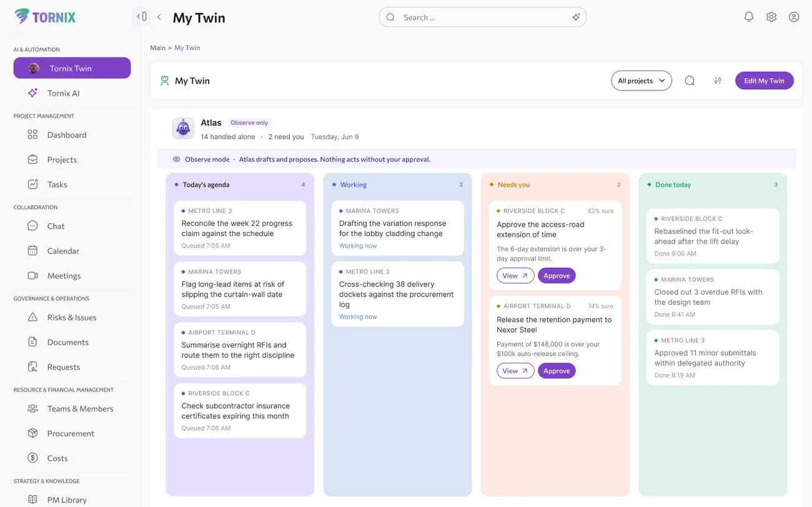Image resolution: width=812 pixels, height=507 pixels.
Task: Click the '2 need you' text
Action: (x=286, y=137)
